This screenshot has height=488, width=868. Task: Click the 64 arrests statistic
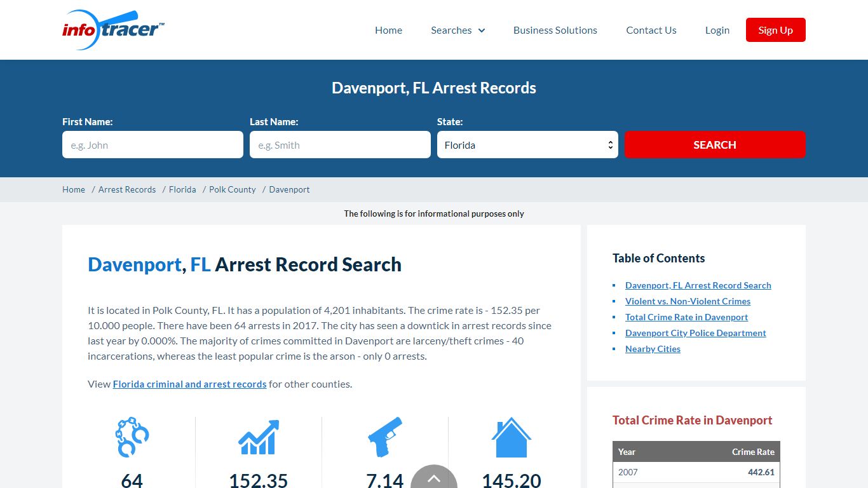click(132, 480)
